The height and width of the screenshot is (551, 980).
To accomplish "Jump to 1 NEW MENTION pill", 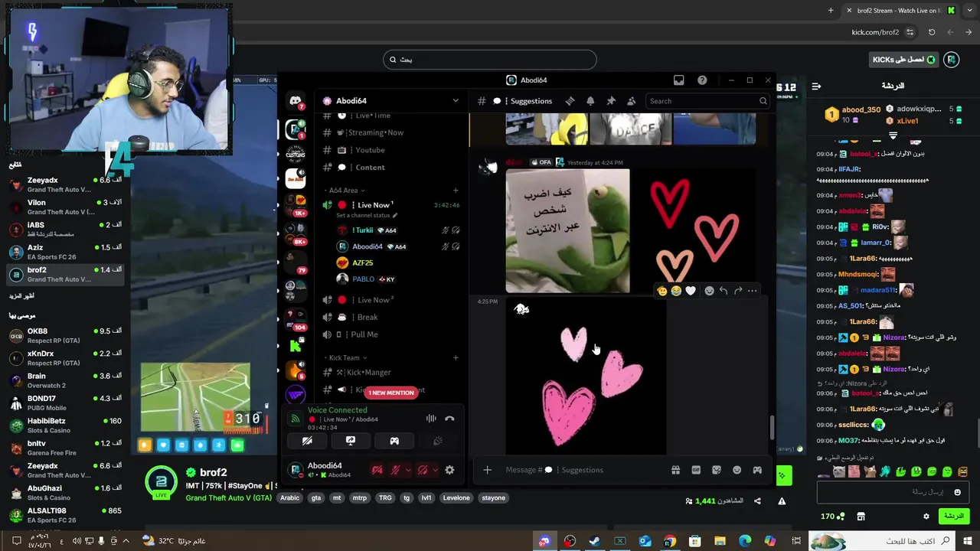I will point(390,393).
